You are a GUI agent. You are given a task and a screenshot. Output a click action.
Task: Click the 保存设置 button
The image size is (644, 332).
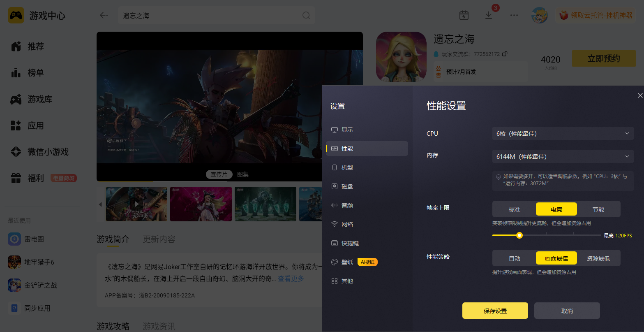(x=495, y=311)
